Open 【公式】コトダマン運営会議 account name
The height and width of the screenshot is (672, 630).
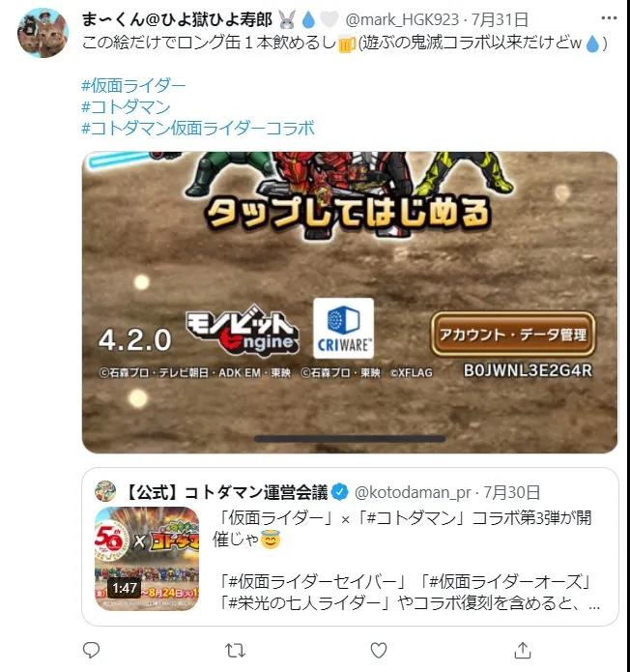click(226, 492)
